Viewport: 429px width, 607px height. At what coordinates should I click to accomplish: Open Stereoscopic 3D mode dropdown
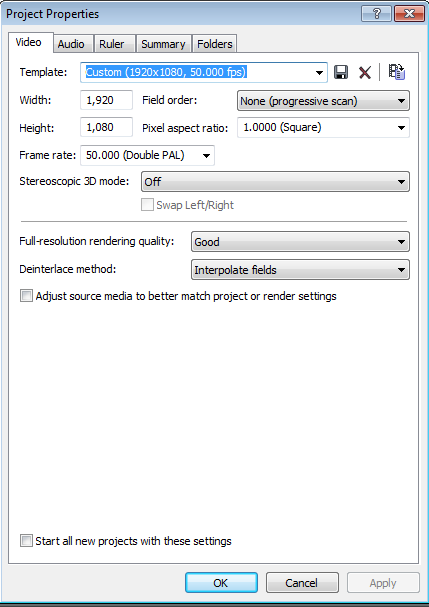(x=275, y=182)
